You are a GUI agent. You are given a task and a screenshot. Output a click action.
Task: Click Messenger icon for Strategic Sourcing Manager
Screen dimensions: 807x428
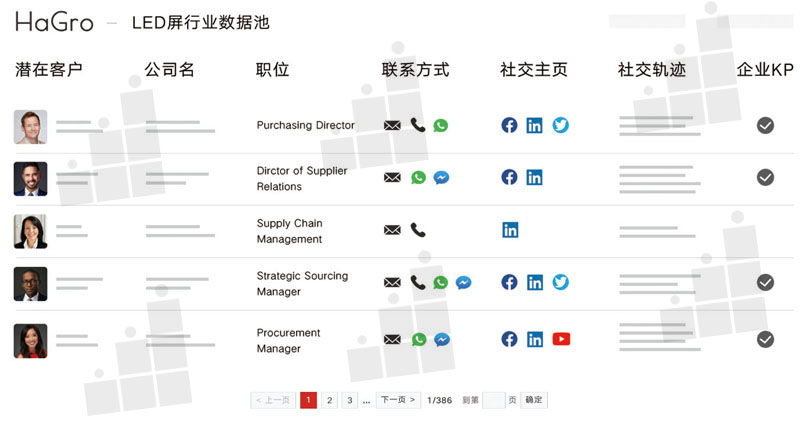(x=464, y=283)
